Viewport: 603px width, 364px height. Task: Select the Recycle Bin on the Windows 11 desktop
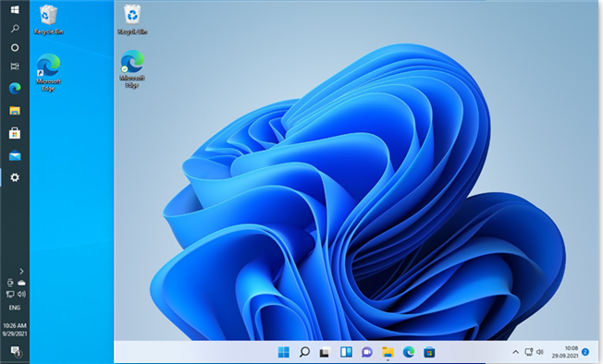(132, 20)
